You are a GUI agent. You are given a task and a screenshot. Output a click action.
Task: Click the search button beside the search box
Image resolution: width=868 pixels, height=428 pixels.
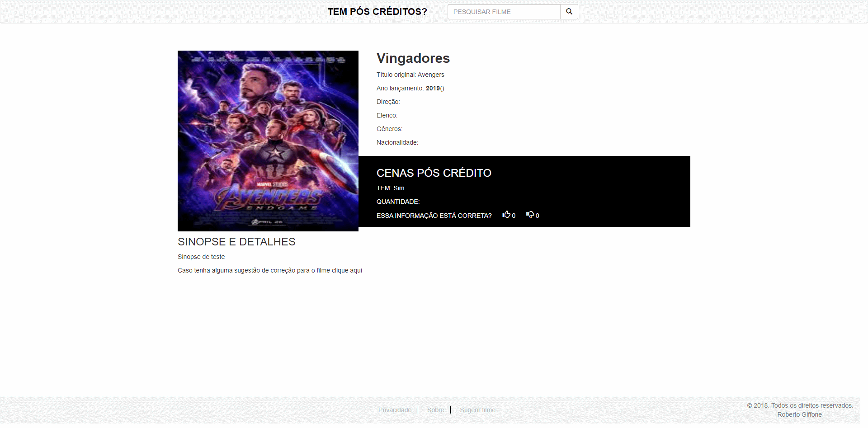(569, 11)
